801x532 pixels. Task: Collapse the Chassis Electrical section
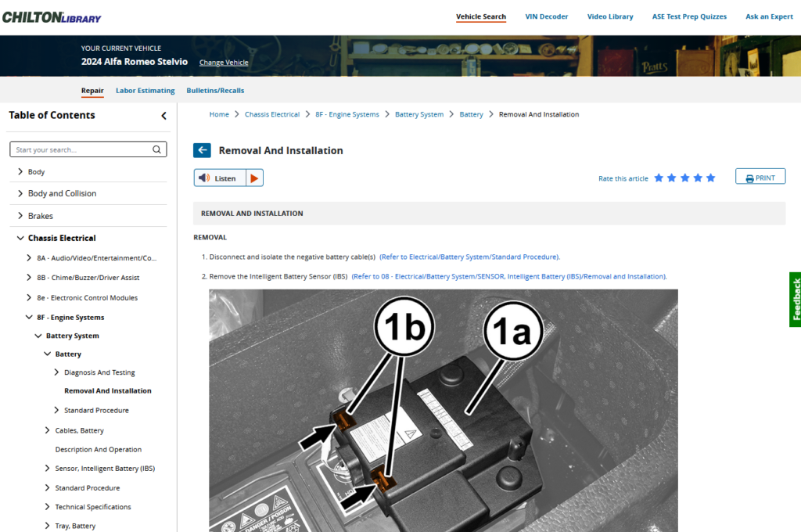click(x=20, y=238)
